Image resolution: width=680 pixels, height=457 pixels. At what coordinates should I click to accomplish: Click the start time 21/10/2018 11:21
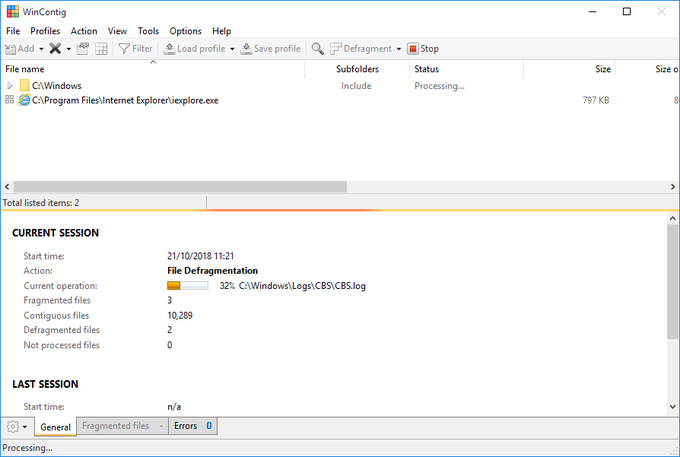coord(200,256)
